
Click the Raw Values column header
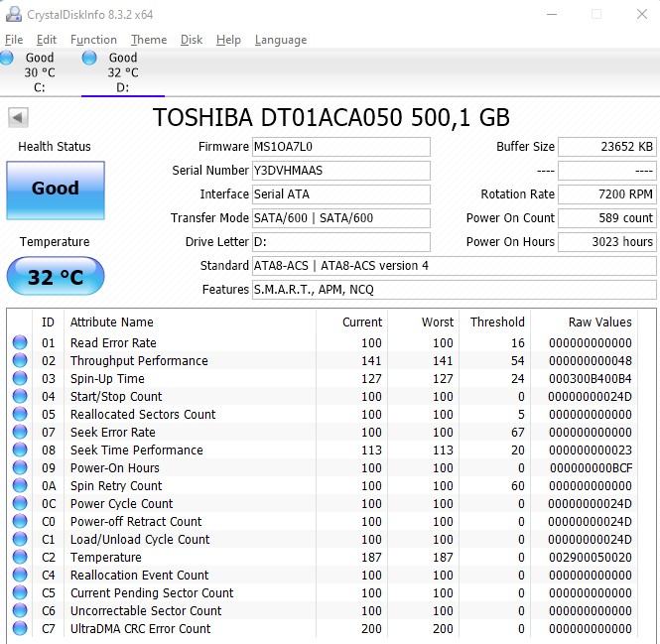tap(599, 322)
